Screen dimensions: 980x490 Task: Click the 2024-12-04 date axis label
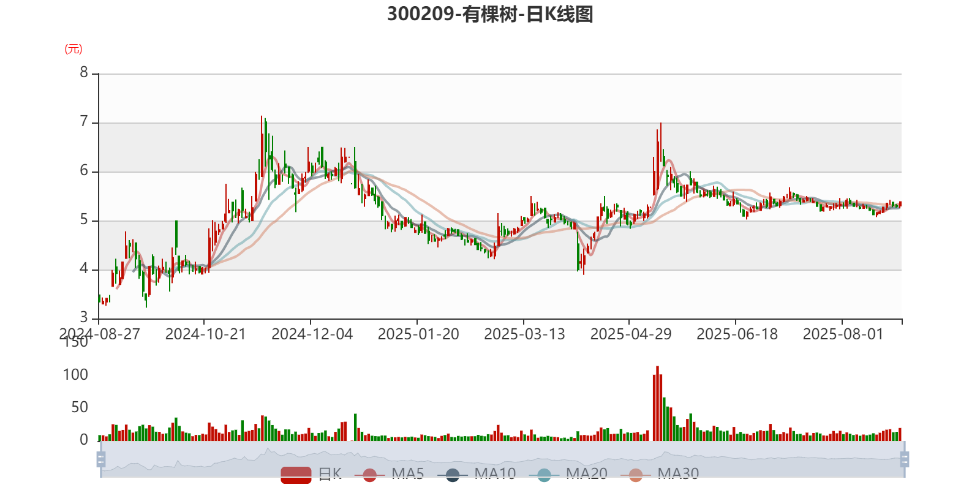coord(312,334)
